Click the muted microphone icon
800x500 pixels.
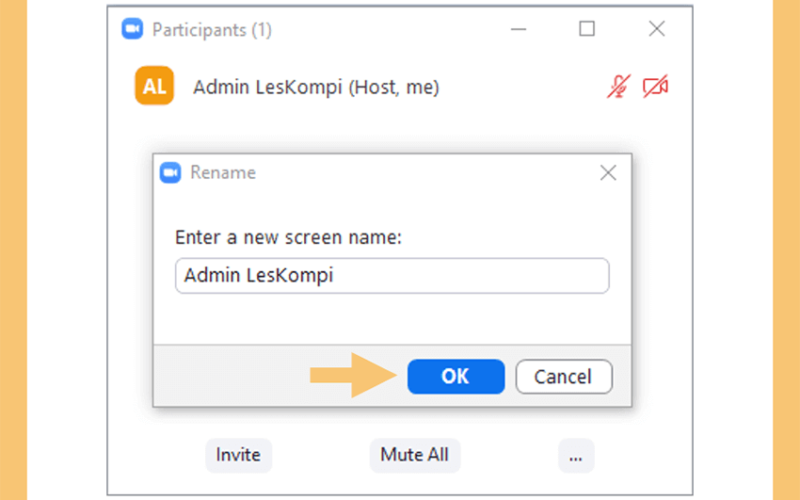618,86
